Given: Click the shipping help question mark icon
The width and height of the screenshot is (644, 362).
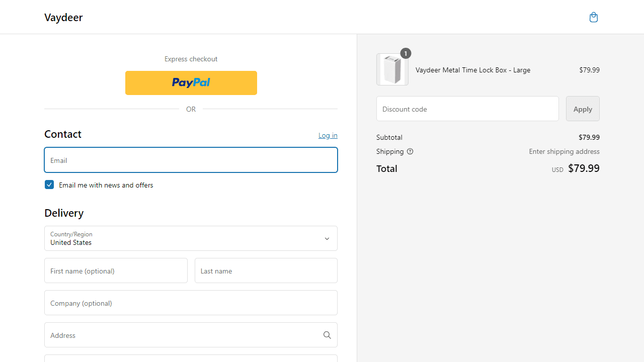Looking at the screenshot, I should pos(410,151).
